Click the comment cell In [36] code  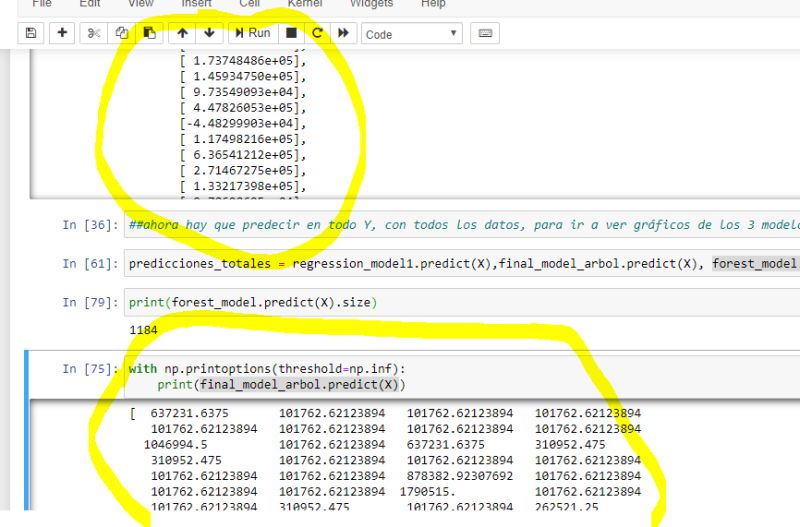click(462, 224)
